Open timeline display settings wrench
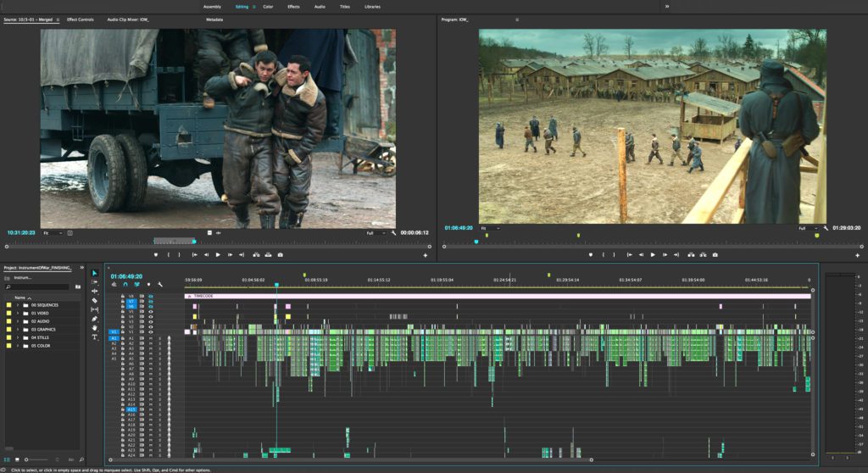 click(x=160, y=284)
